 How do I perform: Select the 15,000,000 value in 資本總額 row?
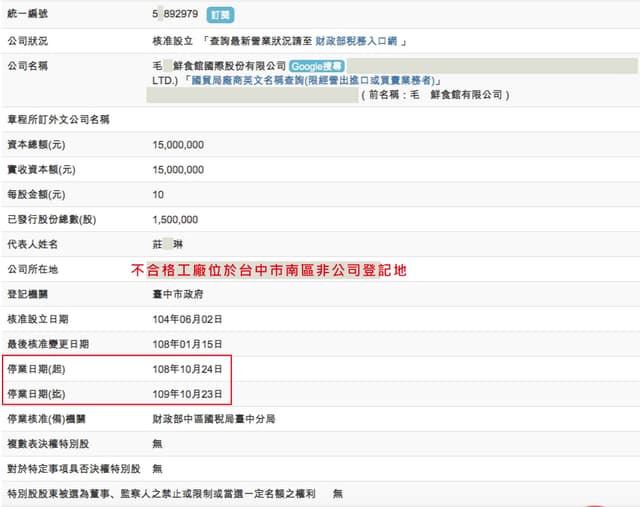pos(178,145)
